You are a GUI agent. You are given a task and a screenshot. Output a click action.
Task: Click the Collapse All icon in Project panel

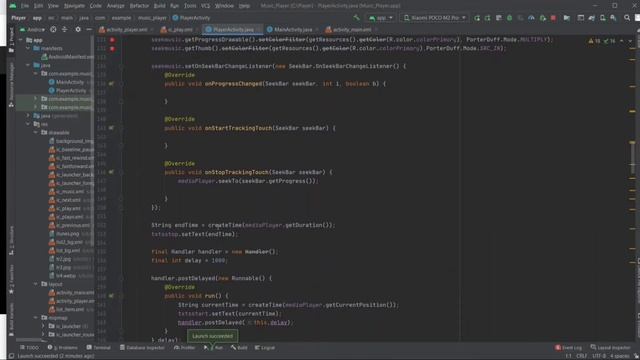(64, 29)
